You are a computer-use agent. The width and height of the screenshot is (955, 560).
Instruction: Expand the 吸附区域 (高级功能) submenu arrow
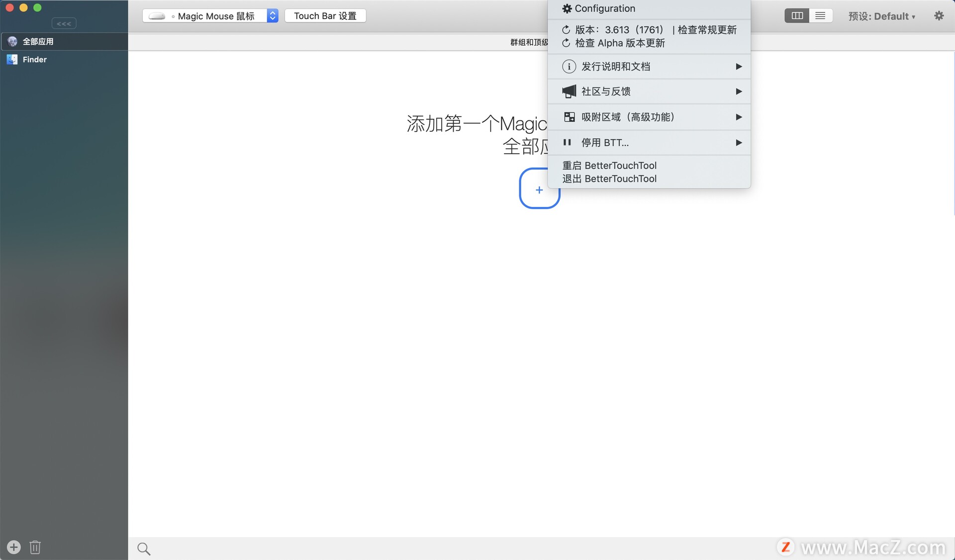pos(739,117)
